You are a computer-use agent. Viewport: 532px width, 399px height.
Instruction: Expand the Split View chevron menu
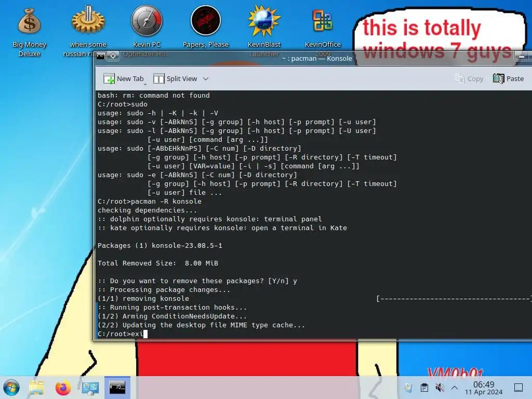(206, 79)
